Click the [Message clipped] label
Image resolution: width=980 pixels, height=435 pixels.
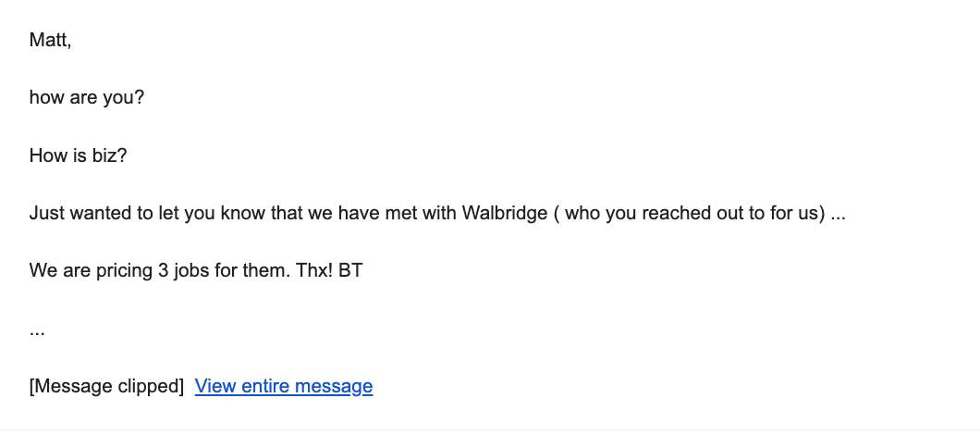point(106,386)
